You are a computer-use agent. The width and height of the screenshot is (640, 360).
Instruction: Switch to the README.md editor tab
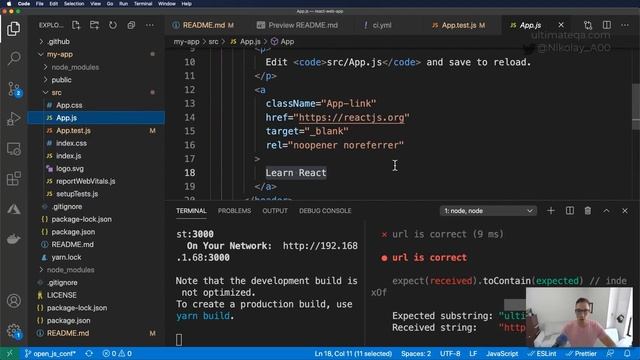coord(203,25)
